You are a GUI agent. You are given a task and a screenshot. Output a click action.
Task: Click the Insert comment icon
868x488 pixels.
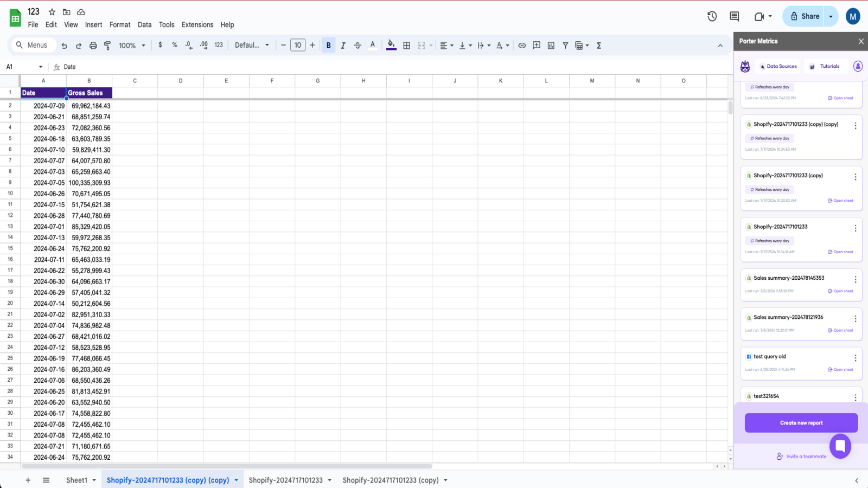click(537, 46)
